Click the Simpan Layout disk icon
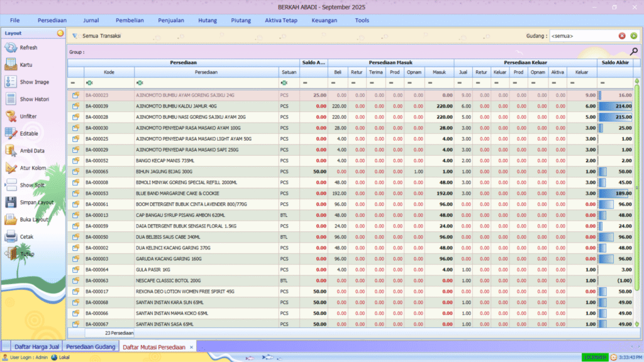The width and height of the screenshot is (644, 362). coord(11,202)
